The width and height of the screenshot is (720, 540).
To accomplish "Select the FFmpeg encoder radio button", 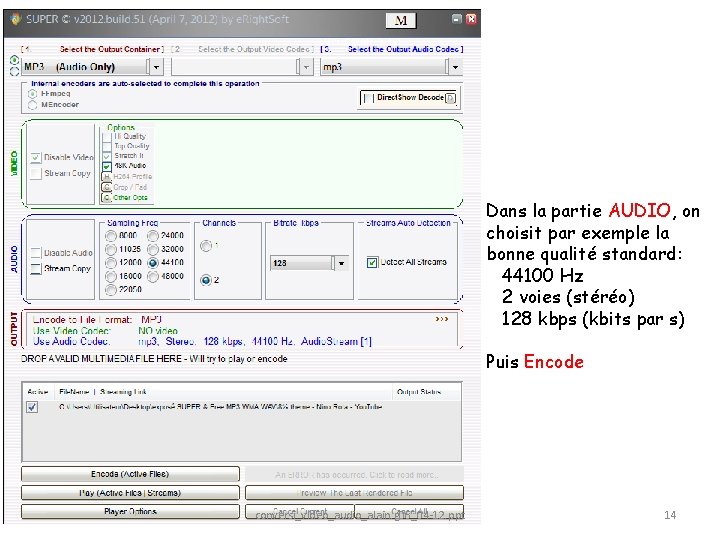I will click(33, 94).
